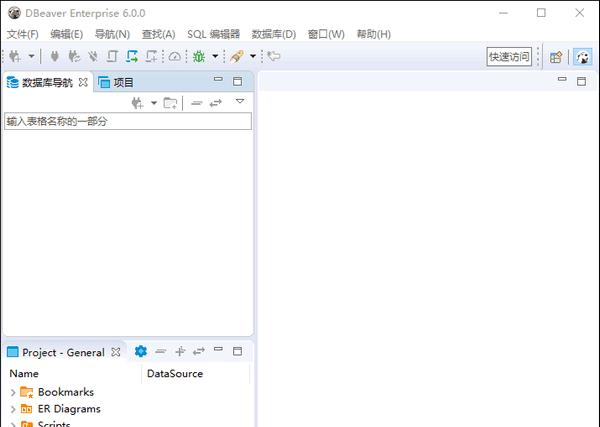This screenshot has width=600, height=427.
Task: Maximize the Project - General panel
Action: pos(237,351)
